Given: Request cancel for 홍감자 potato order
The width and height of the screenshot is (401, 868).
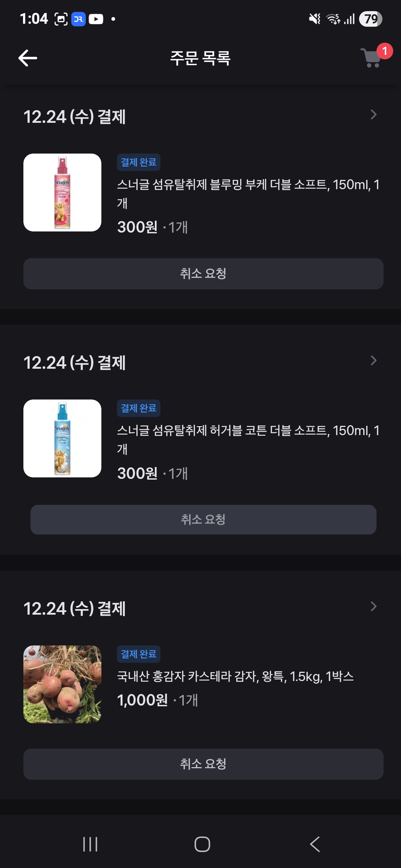Looking at the screenshot, I should coord(203,764).
